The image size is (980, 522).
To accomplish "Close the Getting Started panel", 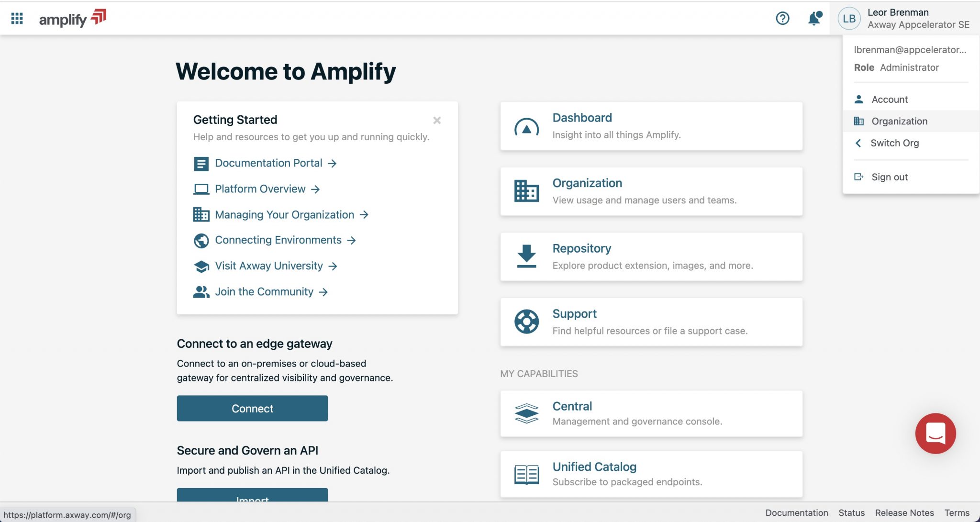I will pyautogui.click(x=436, y=120).
